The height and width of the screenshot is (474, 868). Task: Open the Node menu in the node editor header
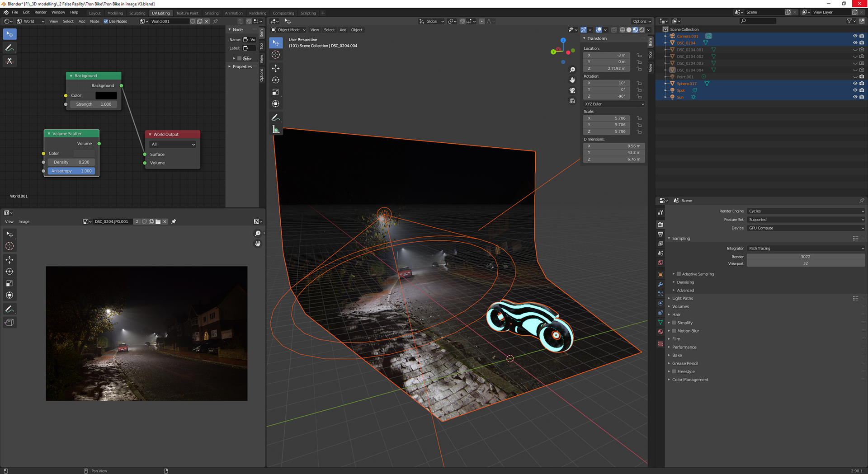[94, 21]
